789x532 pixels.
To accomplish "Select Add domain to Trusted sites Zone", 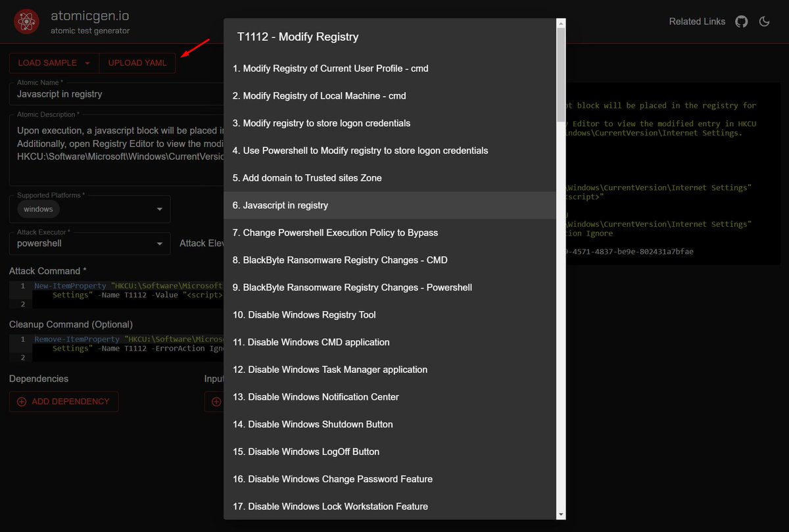I will pos(390,178).
